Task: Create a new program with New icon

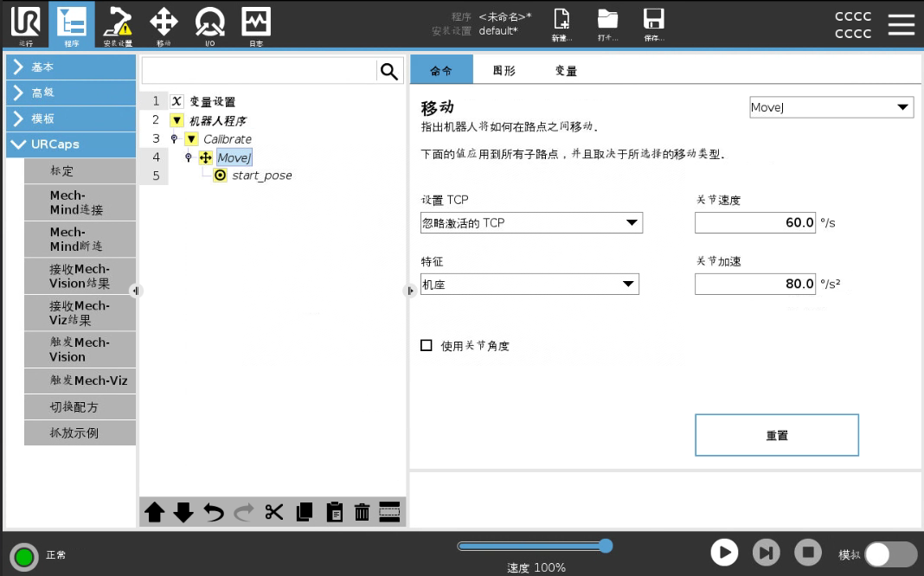Action: point(561,24)
